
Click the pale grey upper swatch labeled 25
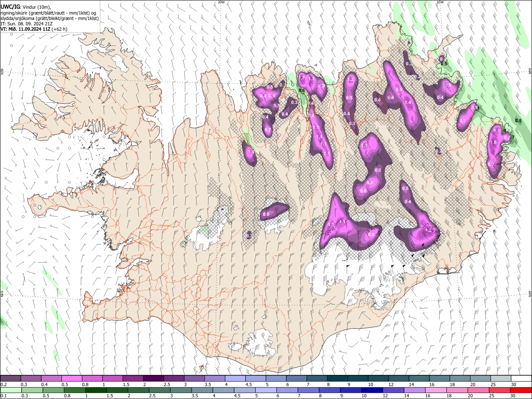click(500, 379)
